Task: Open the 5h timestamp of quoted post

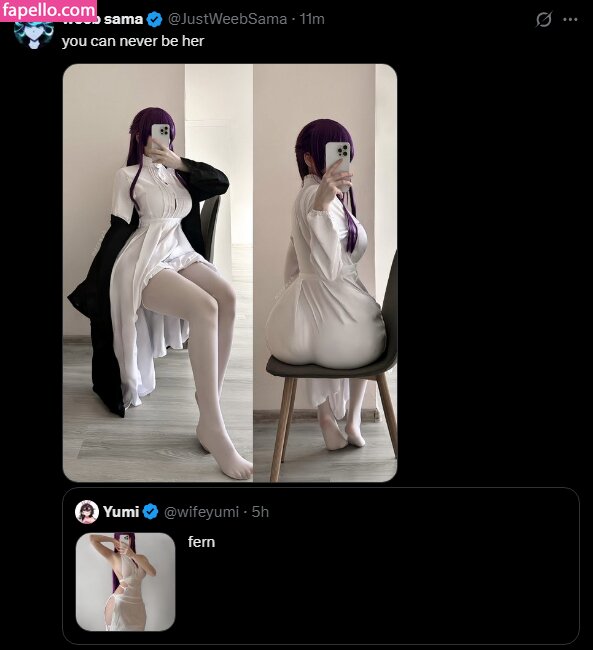Action: 260,512
